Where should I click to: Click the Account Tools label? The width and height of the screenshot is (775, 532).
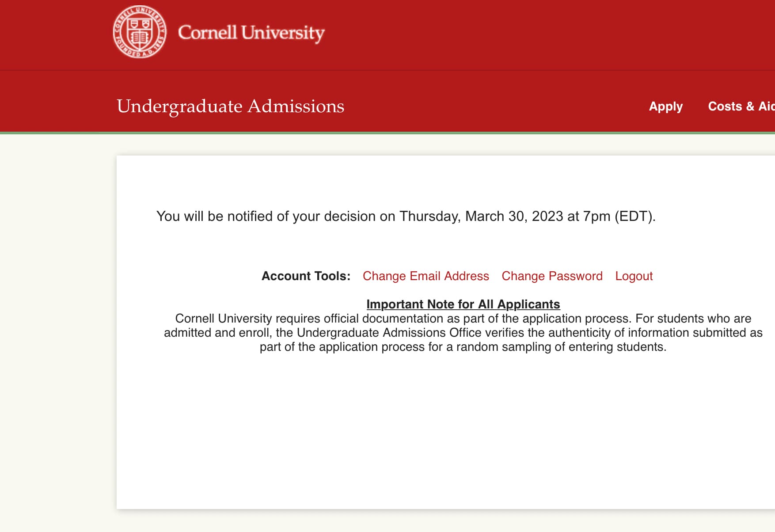(306, 276)
